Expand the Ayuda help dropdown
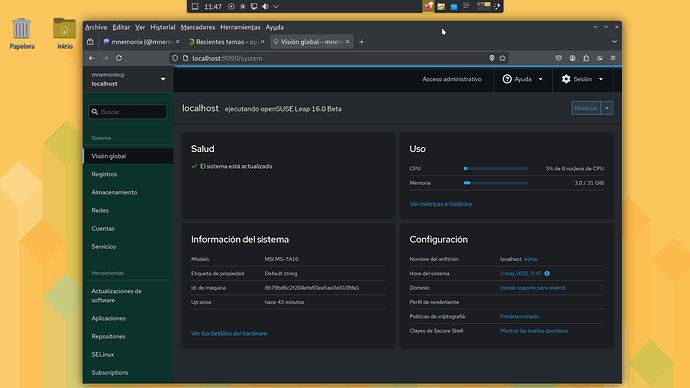690x388 pixels. coord(523,79)
